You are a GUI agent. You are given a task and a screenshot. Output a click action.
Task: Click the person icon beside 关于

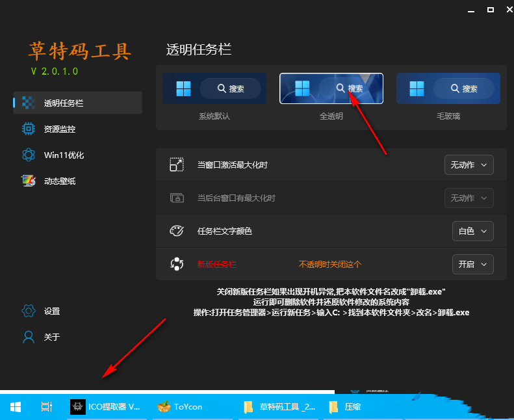pos(29,337)
